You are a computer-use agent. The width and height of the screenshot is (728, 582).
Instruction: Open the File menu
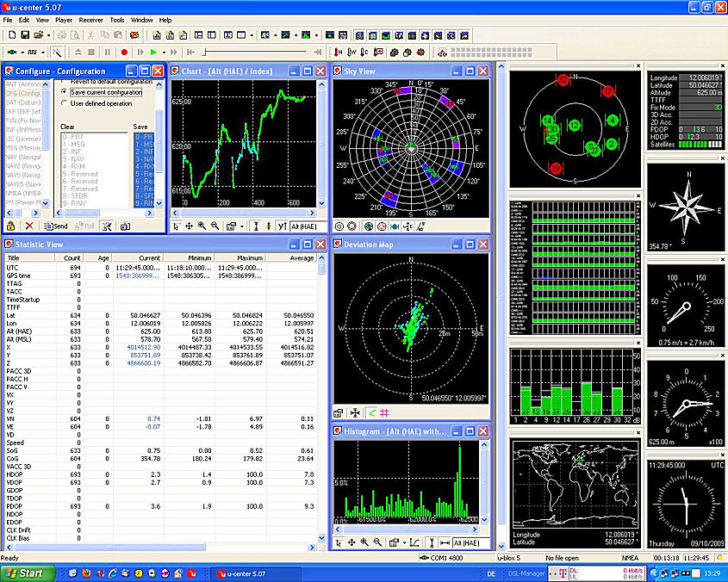click(x=8, y=20)
